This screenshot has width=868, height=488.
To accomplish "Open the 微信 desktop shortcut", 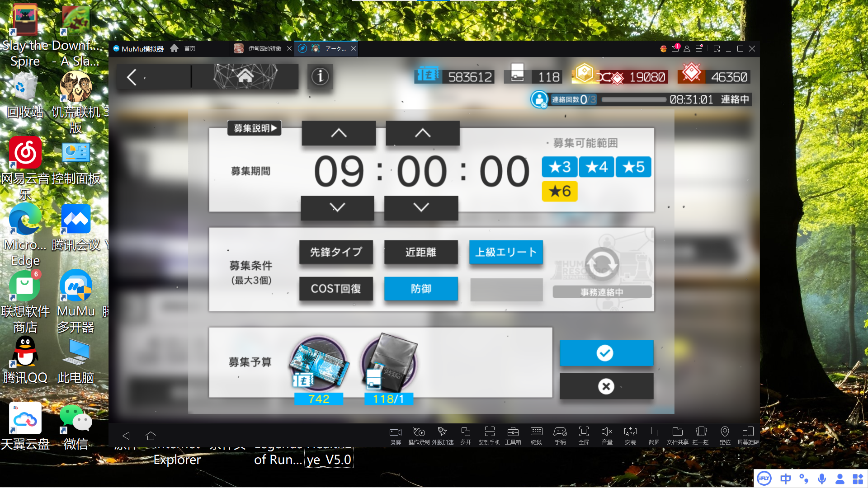I will [x=76, y=427].
